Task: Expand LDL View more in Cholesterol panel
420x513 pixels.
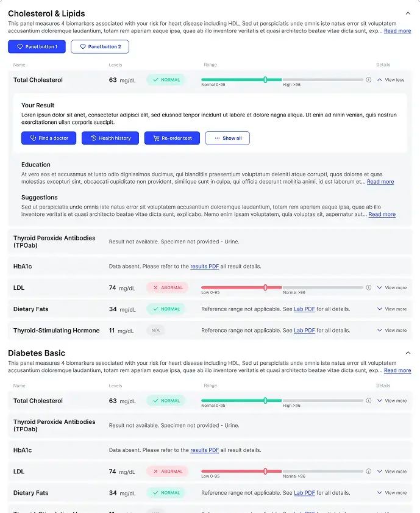Action: tap(392, 287)
